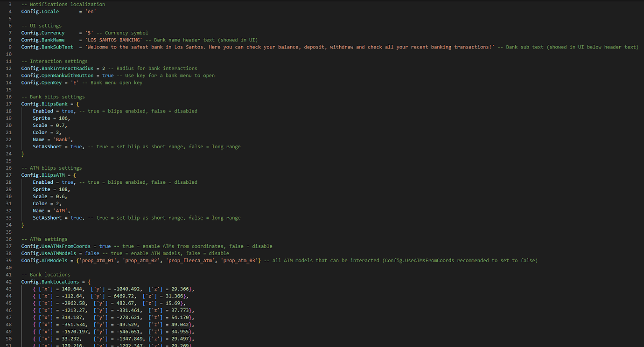Click the '-- ATM blips settings' comment
The height and width of the screenshot is (347, 644).
point(52,167)
